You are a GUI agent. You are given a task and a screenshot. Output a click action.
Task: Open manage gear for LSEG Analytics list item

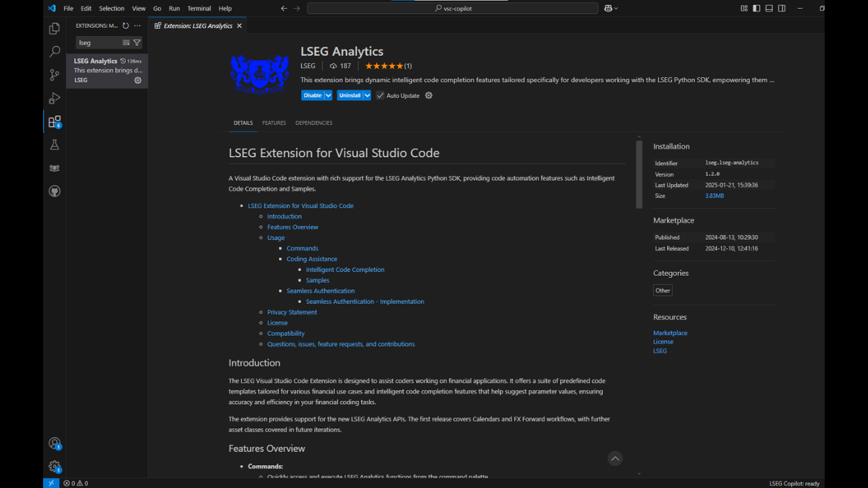pyautogui.click(x=138, y=80)
